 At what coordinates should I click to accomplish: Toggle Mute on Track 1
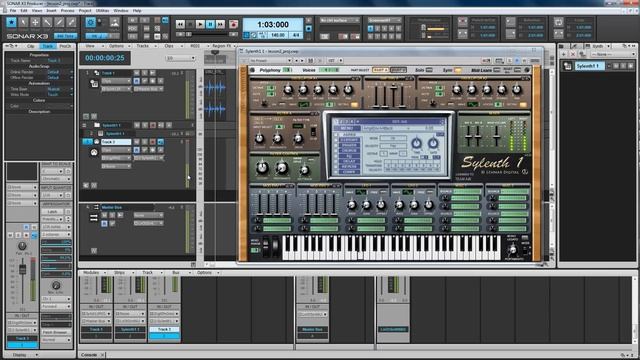click(137, 73)
